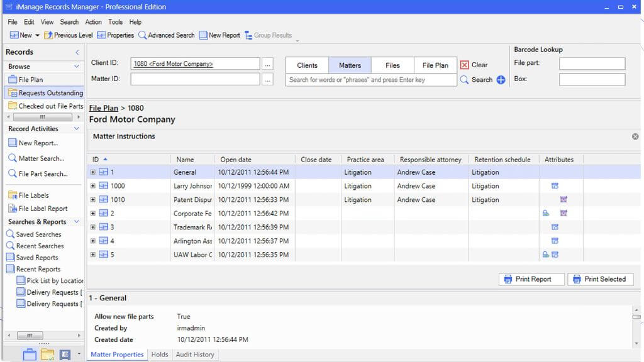Click the Barcode File part field
The height and width of the screenshot is (362, 644).
click(x=592, y=63)
